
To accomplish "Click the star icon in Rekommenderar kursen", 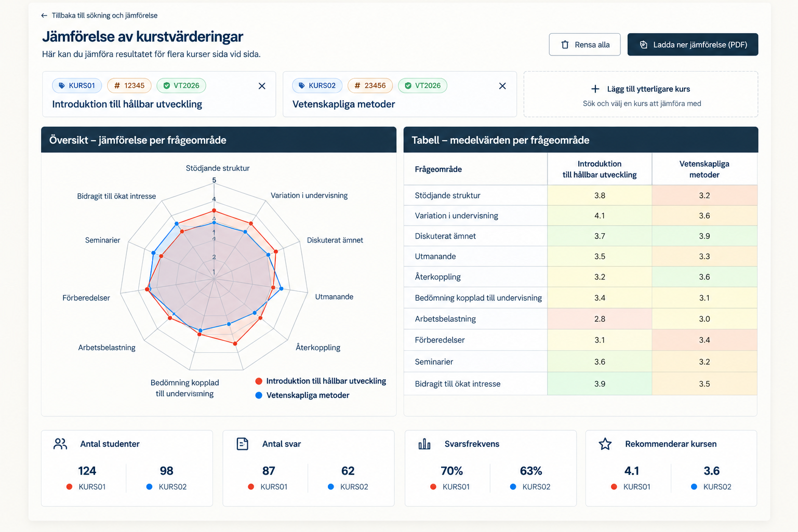I will point(605,444).
